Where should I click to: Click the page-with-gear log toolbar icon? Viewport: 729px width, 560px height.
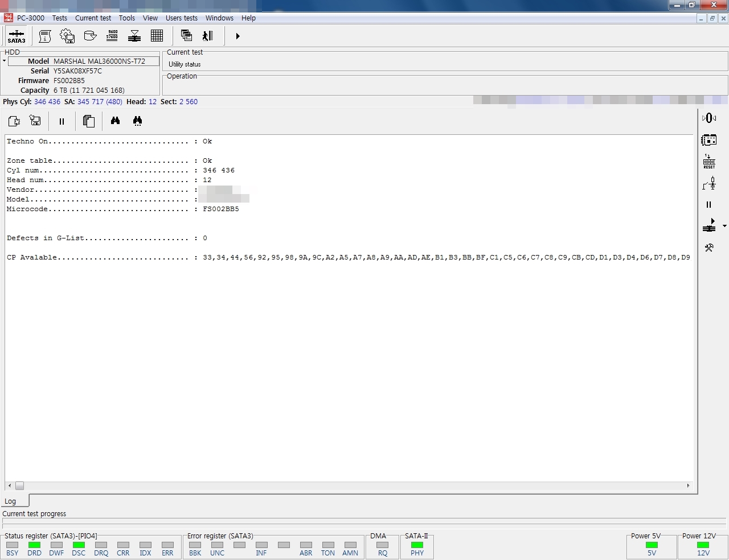coord(14,121)
